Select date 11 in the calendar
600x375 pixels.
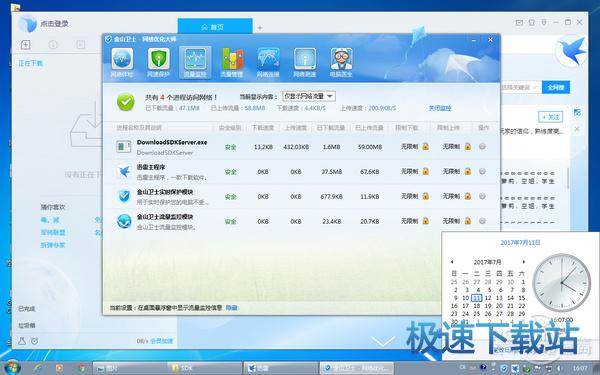(476, 298)
